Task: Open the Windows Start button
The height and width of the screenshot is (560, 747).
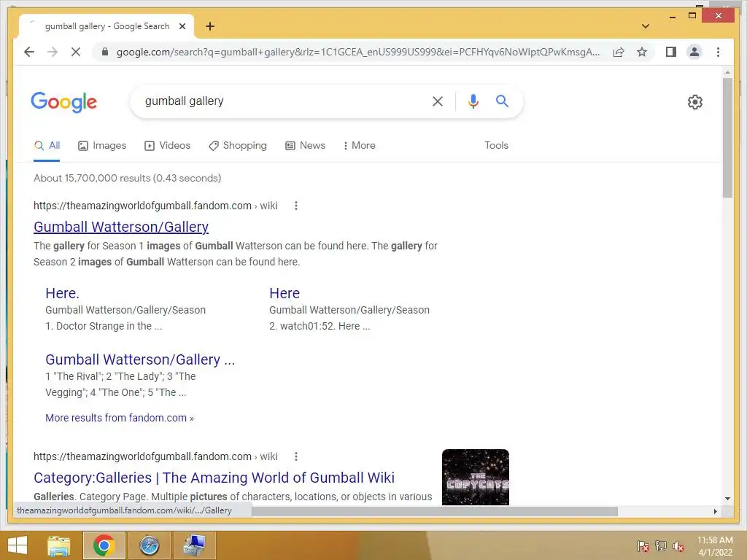Action: (18, 545)
